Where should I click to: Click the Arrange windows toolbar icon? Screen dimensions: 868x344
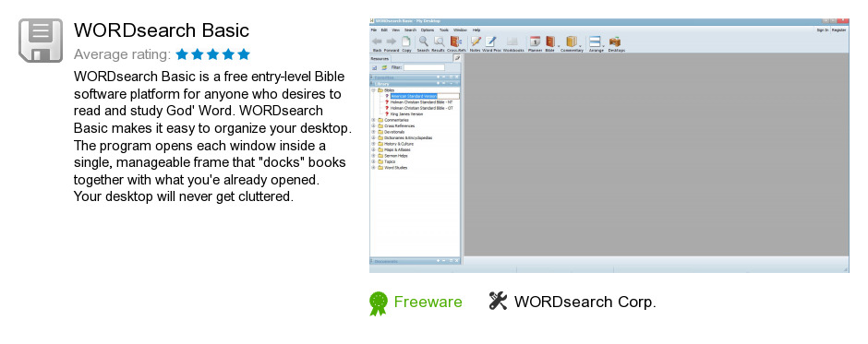[595, 42]
